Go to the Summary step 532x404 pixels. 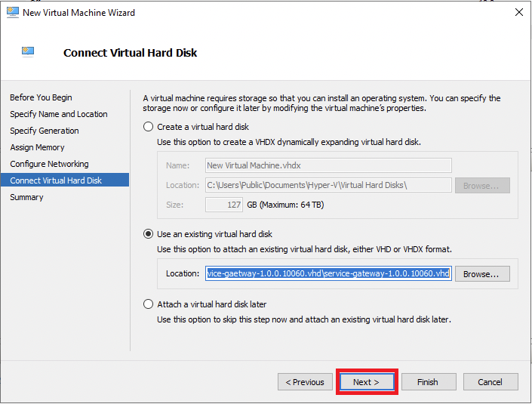tap(26, 197)
